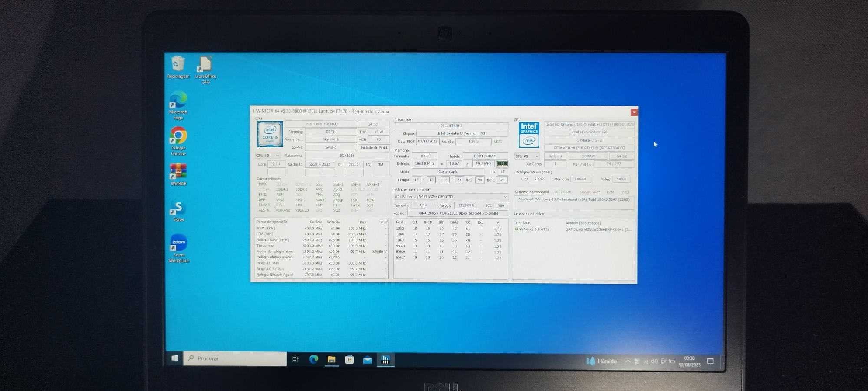Click the UEFI label beside BIOS version
The height and width of the screenshot is (391, 868).
(x=497, y=142)
